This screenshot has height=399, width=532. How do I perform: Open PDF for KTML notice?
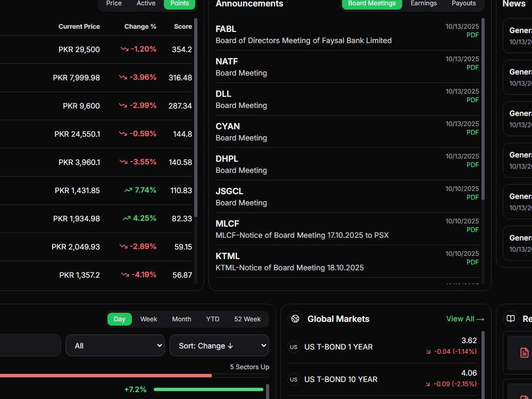click(472, 262)
